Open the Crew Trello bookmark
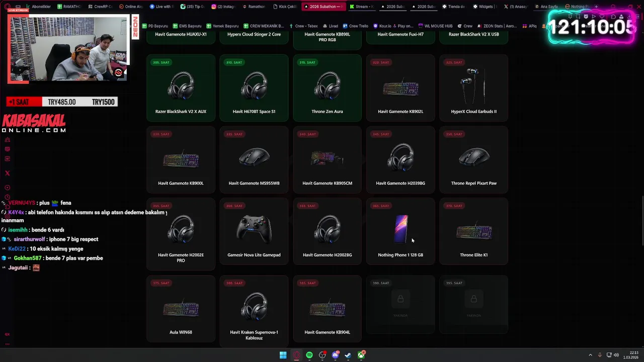 tap(355, 26)
